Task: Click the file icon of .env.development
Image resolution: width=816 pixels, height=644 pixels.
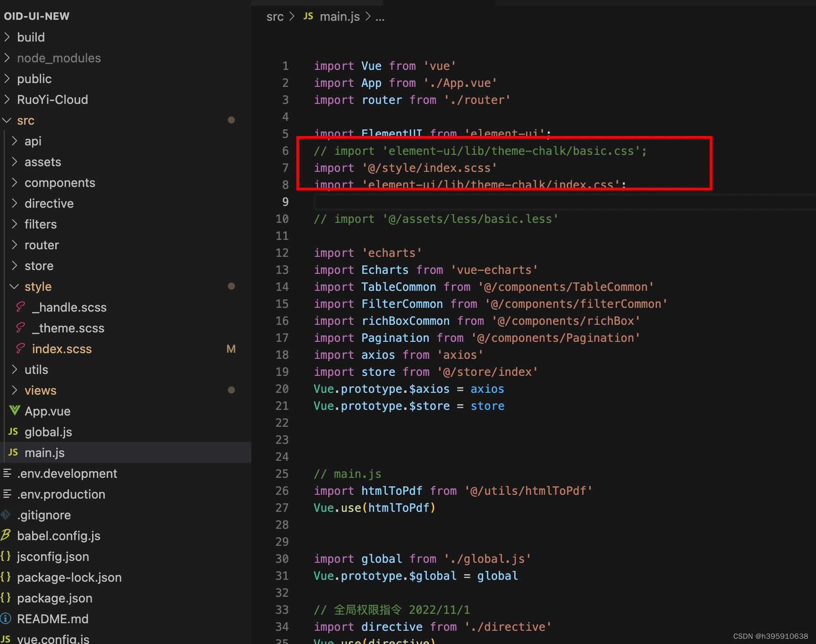Action: [7, 473]
